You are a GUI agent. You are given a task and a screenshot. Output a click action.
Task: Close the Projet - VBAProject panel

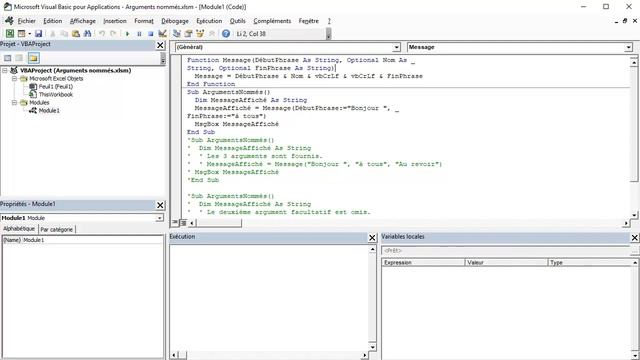click(160, 45)
